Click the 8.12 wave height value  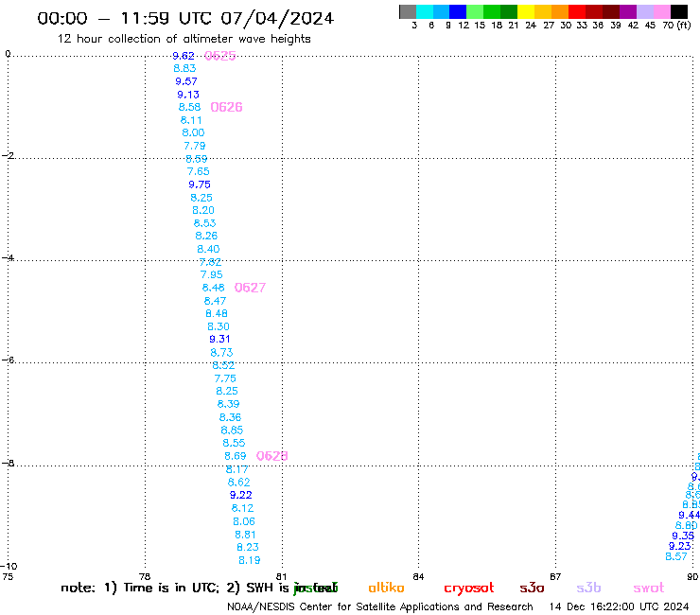(x=242, y=508)
